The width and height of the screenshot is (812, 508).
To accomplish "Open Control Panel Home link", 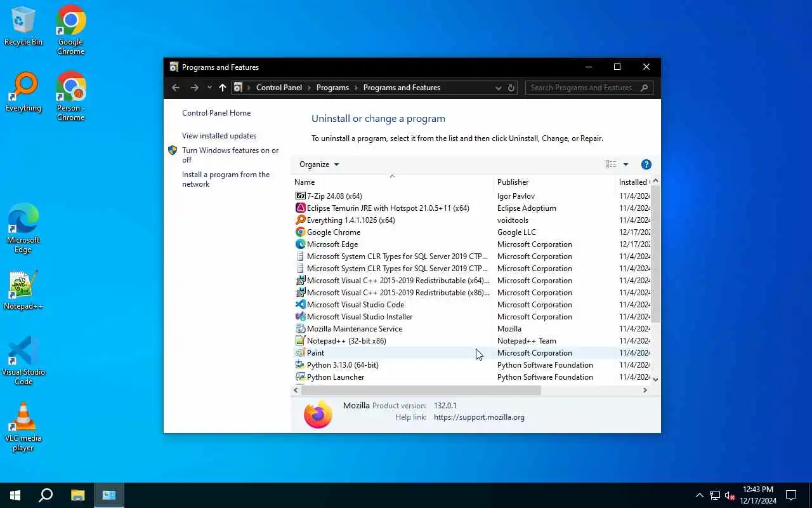I will 216,113.
